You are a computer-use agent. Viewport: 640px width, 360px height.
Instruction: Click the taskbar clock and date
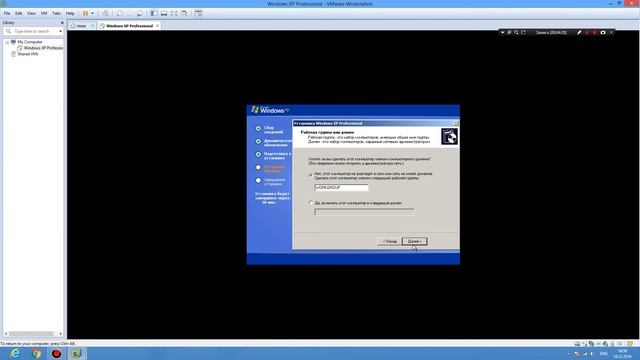pos(622,353)
